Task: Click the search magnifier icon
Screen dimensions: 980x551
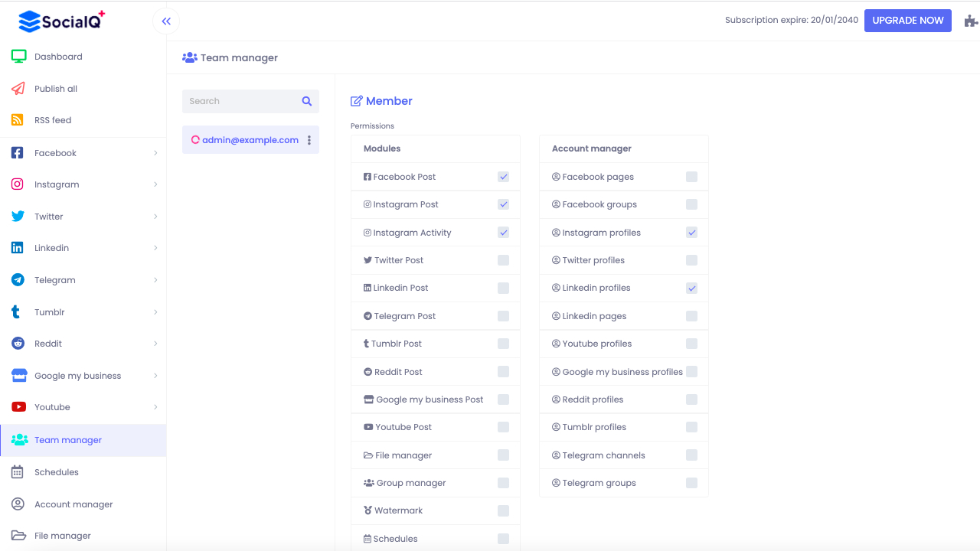Action: 307,101
